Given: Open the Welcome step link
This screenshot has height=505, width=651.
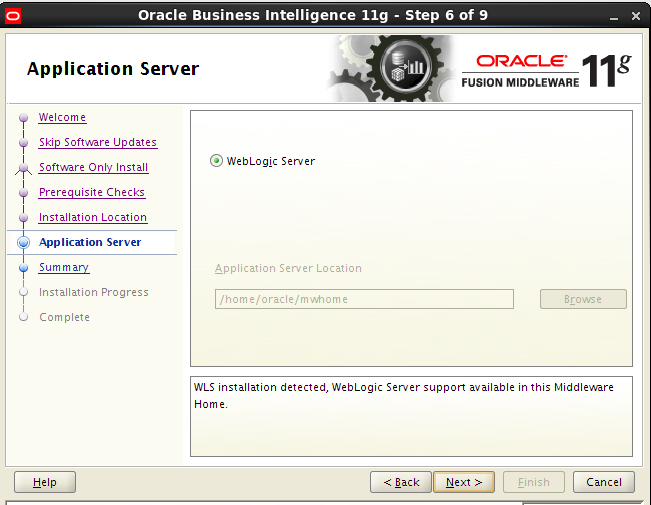Looking at the screenshot, I should (62, 118).
